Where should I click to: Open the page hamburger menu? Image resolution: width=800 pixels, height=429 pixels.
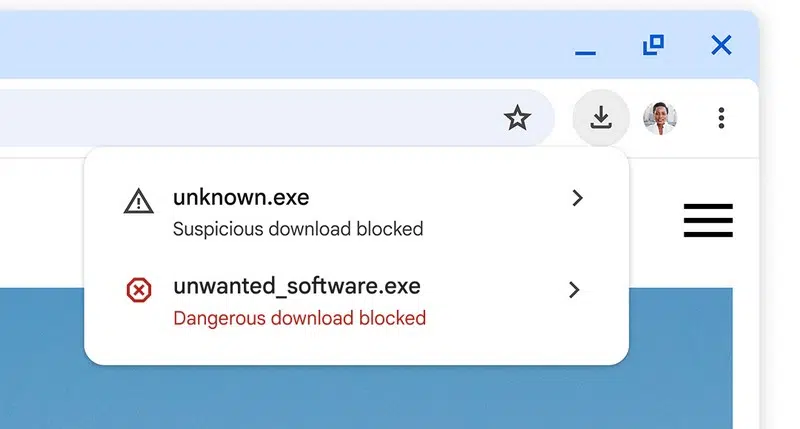(x=708, y=220)
